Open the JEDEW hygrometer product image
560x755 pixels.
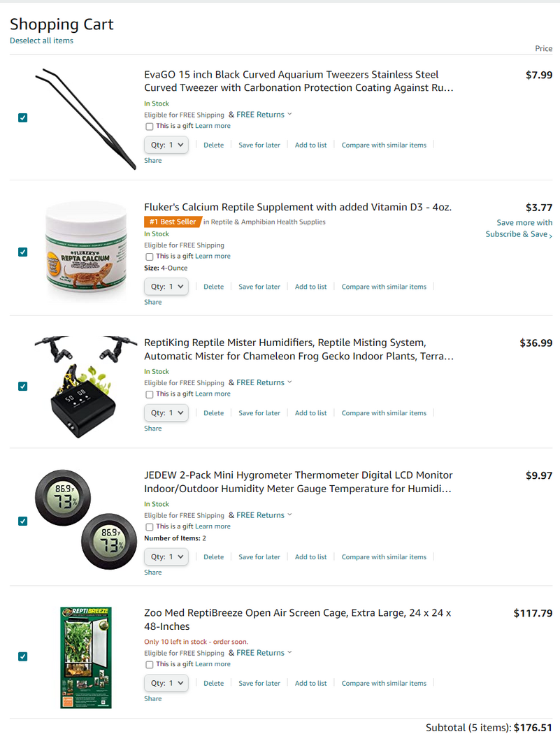click(86, 519)
